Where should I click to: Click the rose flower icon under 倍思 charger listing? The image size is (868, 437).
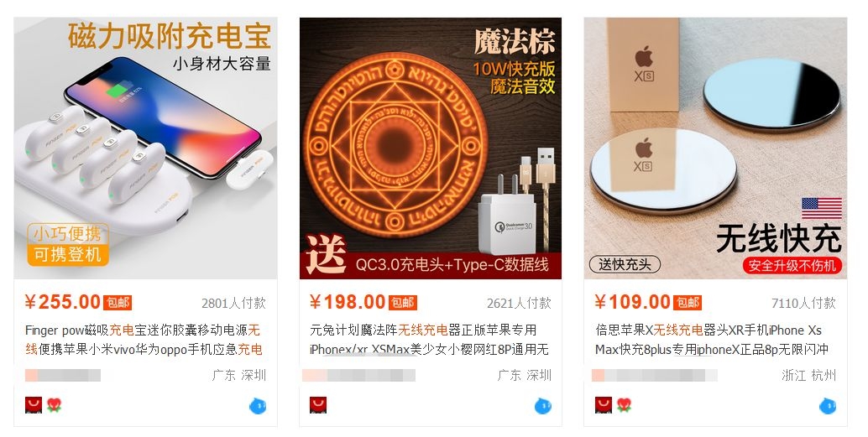[x=625, y=405]
